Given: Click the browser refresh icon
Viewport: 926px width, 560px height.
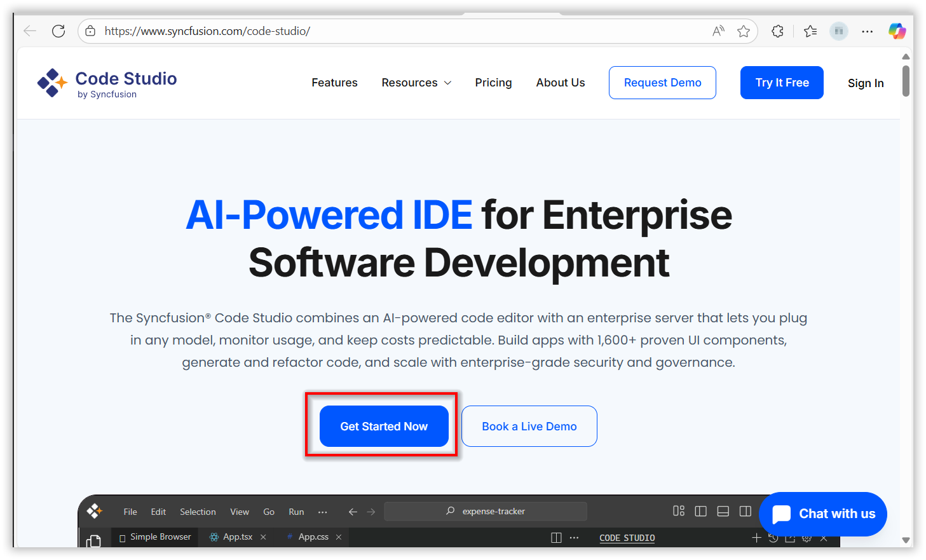Looking at the screenshot, I should click(x=58, y=31).
